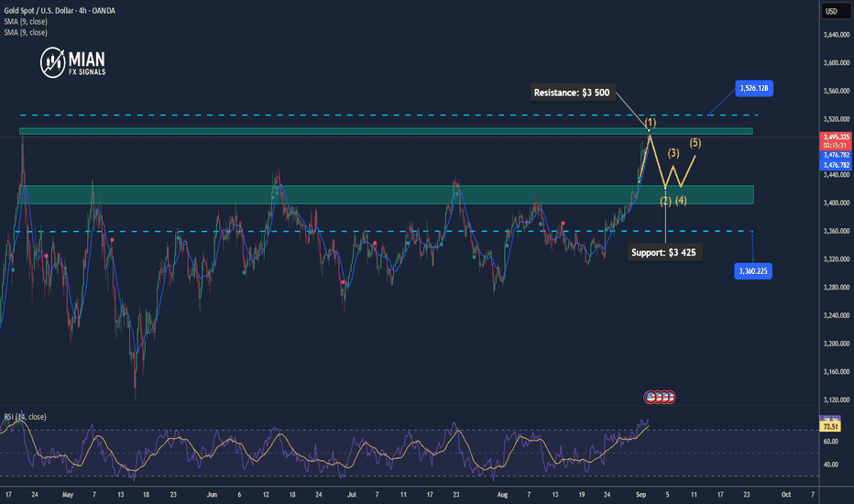The width and height of the screenshot is (854, 504).
Task: Click the 3,240.000 price axis label
Action: (837, 315)
